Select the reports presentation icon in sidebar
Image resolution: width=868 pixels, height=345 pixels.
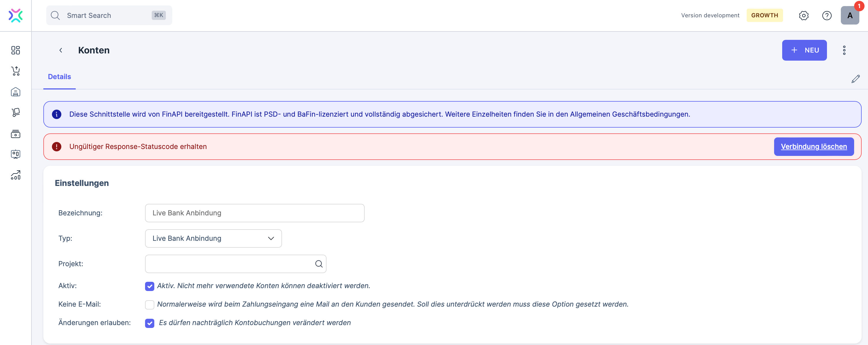click(16, 154)
